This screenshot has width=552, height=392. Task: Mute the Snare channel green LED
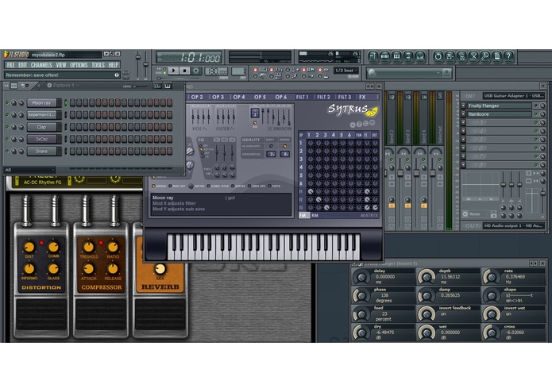[7, 152]
